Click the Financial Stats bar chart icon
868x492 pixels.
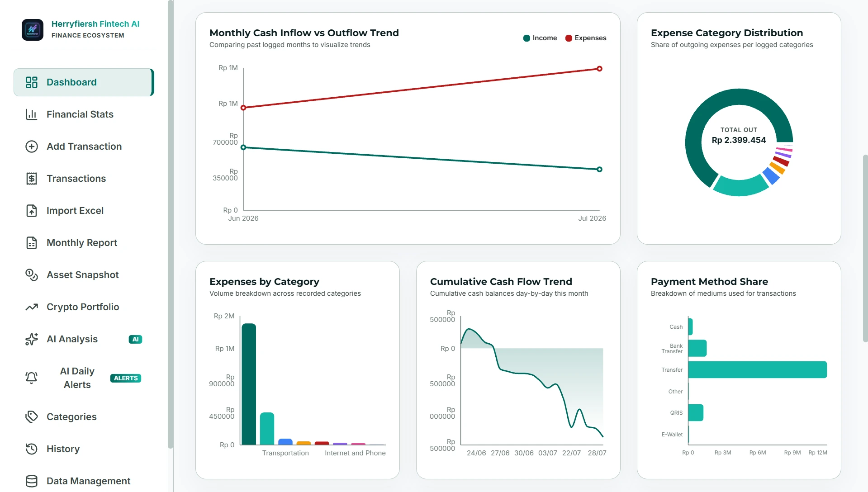click(x=32, y=114)
